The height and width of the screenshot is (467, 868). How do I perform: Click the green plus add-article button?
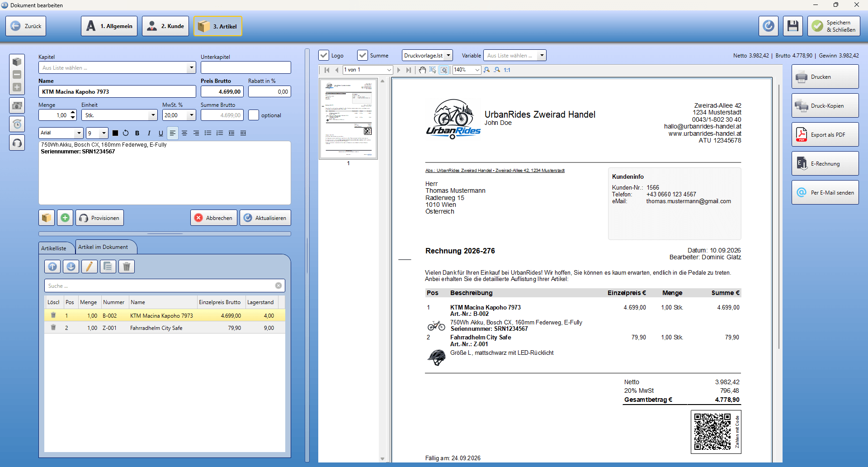click(65, 218)
